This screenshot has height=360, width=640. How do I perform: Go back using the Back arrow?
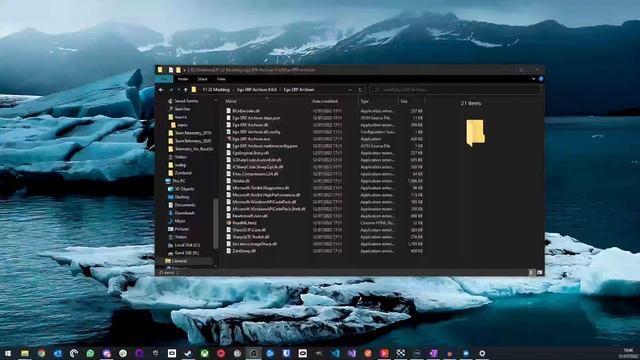pyautogui.click(x=161, y=90)
